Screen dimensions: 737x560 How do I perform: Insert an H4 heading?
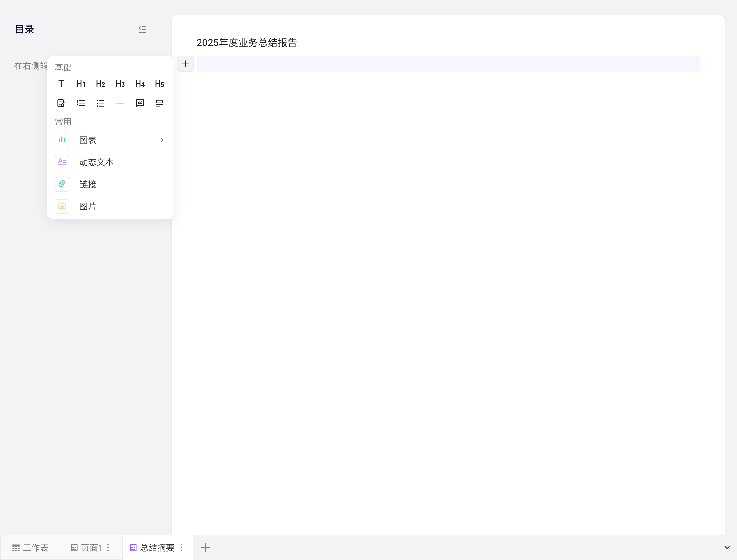coord(140,84)
